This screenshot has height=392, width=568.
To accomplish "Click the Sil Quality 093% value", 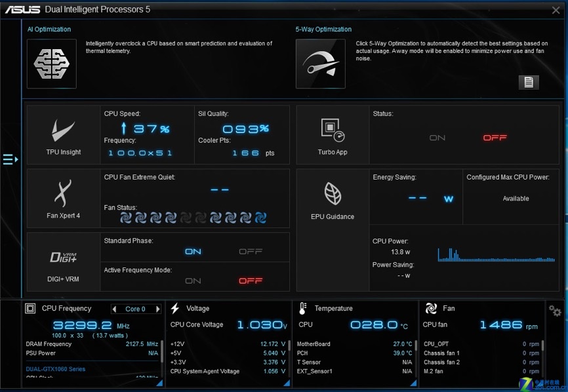I will 245,128.
